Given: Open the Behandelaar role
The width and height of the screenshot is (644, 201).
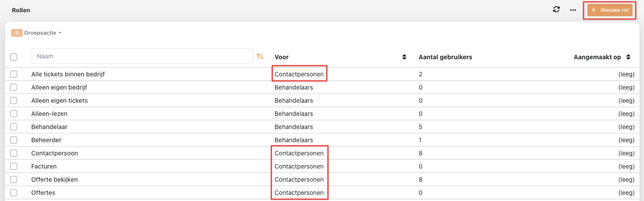Looking at the screenshot, I should click(49, 127).
